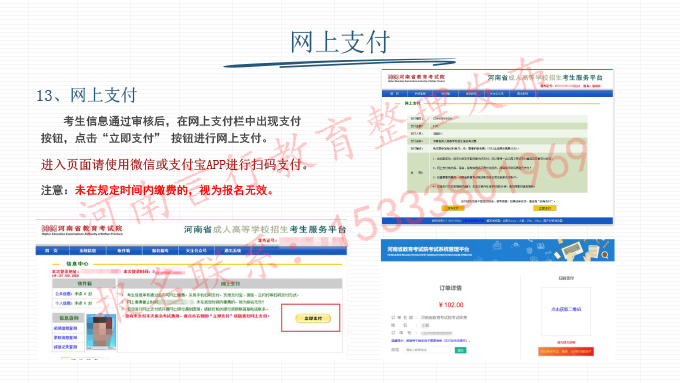Click the blue 考试系统管理平台 banner
Screen dimensions: 680x383
tap(497, 250)
